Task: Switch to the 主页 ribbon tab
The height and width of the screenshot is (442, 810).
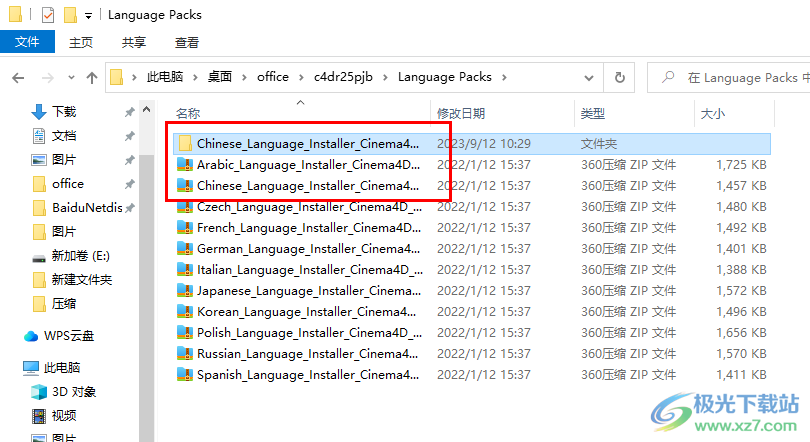Action: 81,42
